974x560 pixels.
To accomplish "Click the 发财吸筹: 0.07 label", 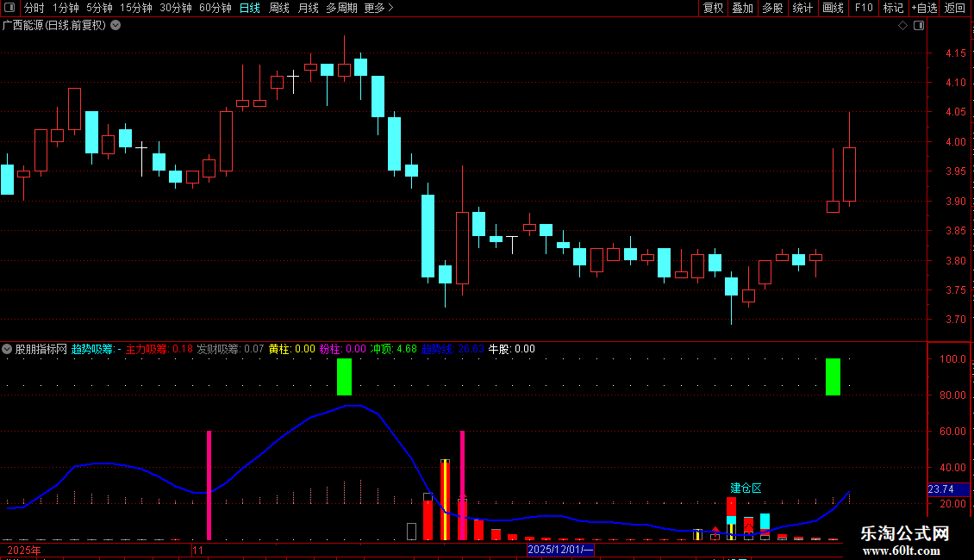I will coord(230,349).
